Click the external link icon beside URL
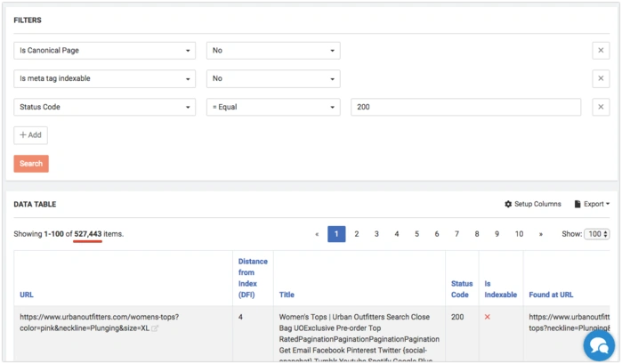Screen dimensions: 622x364 coord(155,328)
